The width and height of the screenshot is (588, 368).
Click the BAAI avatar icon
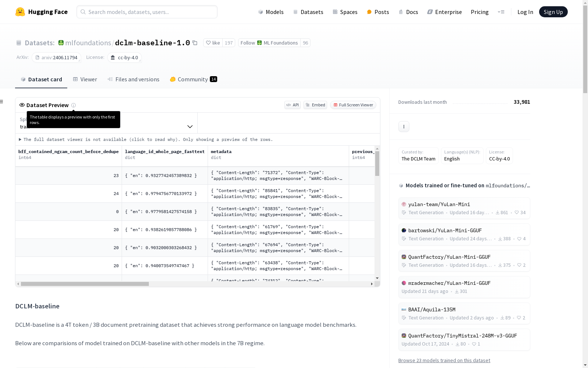coord(404,309)
